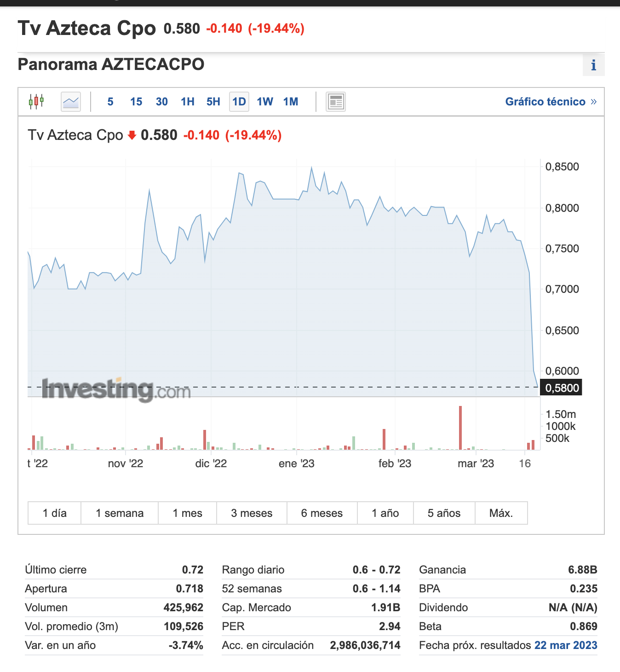This screenshot has width=620, height=672.
Task: Show the Máx. time range
Action: (x=501, y=513)
